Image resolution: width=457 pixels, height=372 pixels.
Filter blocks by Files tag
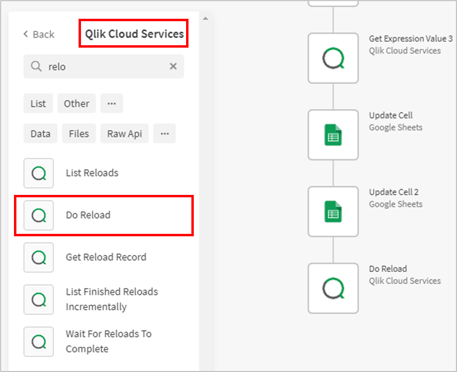[79, 133]
